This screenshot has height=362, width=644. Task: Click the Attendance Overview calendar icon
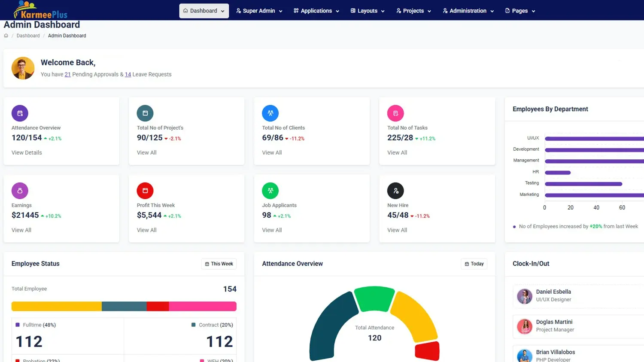click(20, 113)
